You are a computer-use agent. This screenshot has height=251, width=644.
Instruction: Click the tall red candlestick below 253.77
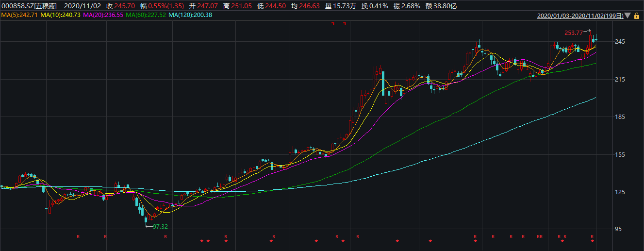pyautogui.click(x=590, y=40)
